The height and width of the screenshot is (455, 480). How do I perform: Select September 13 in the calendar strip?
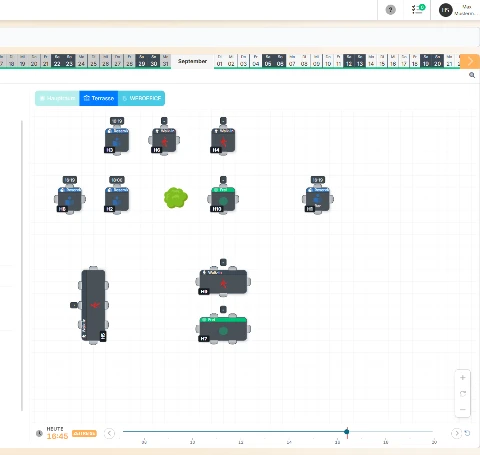pos(360,61)
